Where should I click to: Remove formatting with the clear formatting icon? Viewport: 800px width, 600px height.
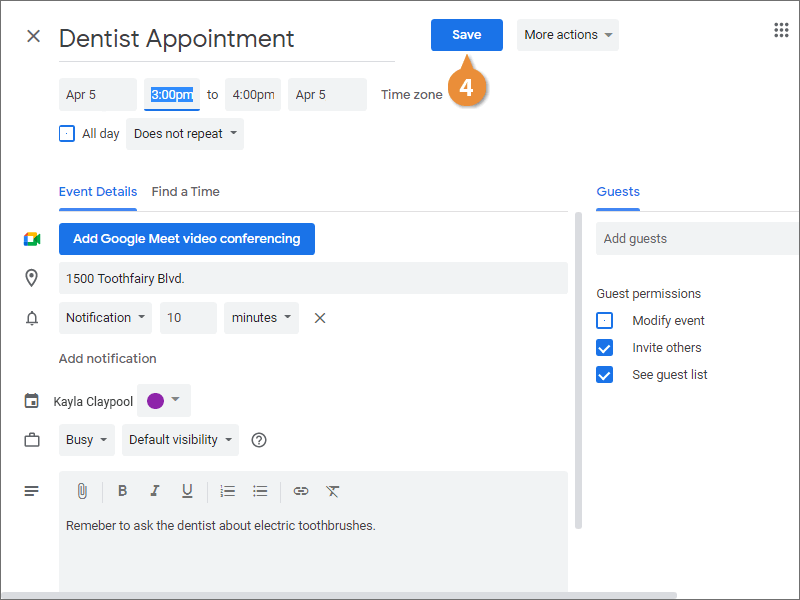coord(332,491)
